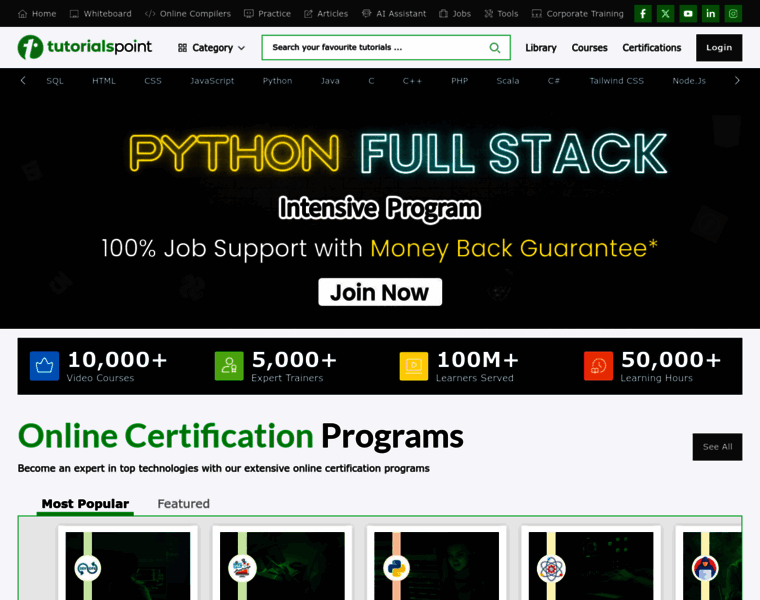760x600 pixels.
Task: Click the search magnifier icon
Action: point(494,47)
